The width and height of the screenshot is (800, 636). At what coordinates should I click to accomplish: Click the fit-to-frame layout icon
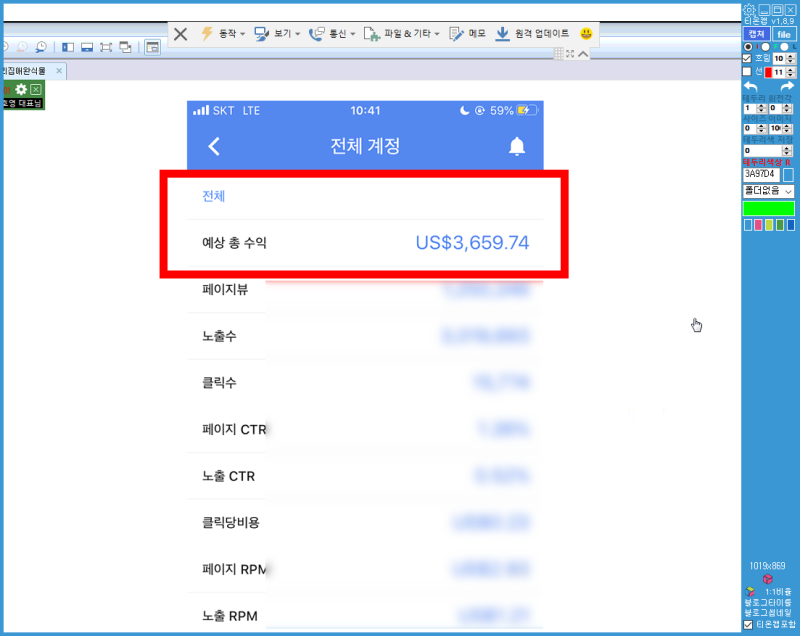(x=106, y=47)
